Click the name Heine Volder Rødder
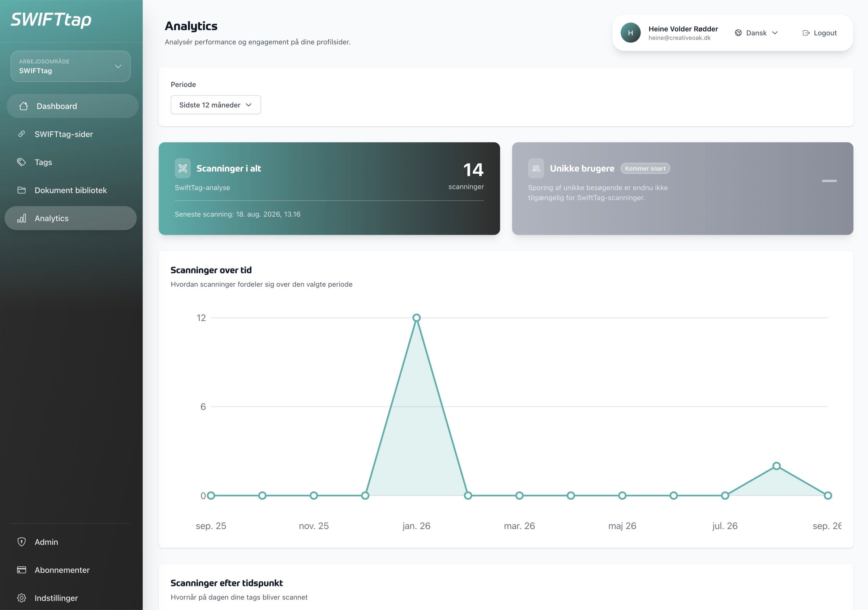 click(x=683, y=29)
